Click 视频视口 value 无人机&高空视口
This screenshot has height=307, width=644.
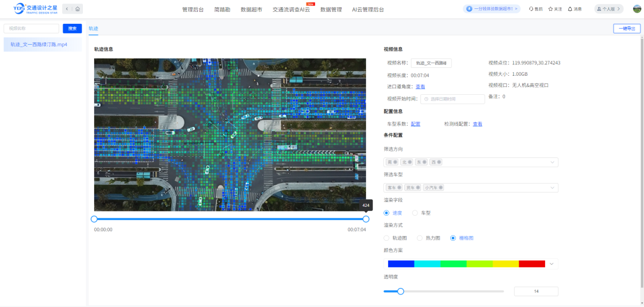point(530,85)
